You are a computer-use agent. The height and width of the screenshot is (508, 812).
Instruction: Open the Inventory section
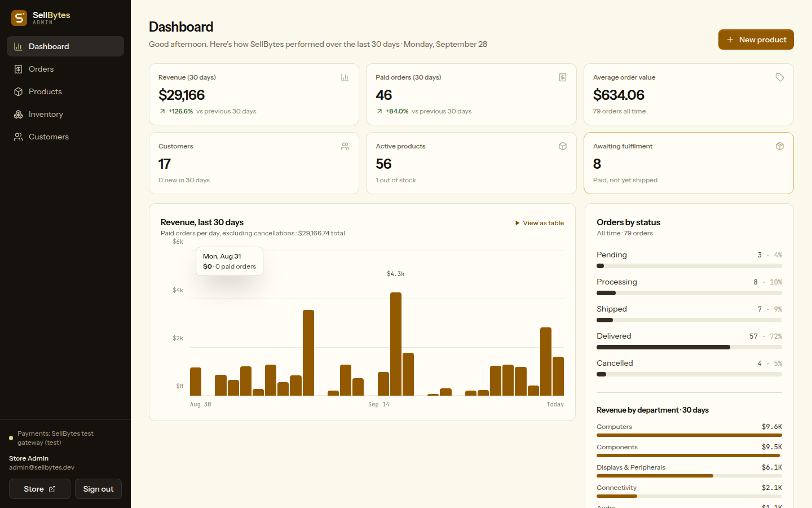[x=65, y=114]
